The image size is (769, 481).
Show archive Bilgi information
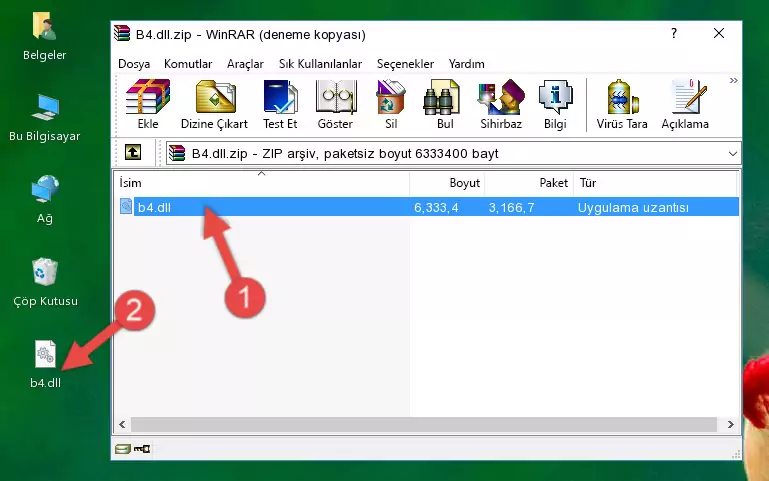pos(555,104)
